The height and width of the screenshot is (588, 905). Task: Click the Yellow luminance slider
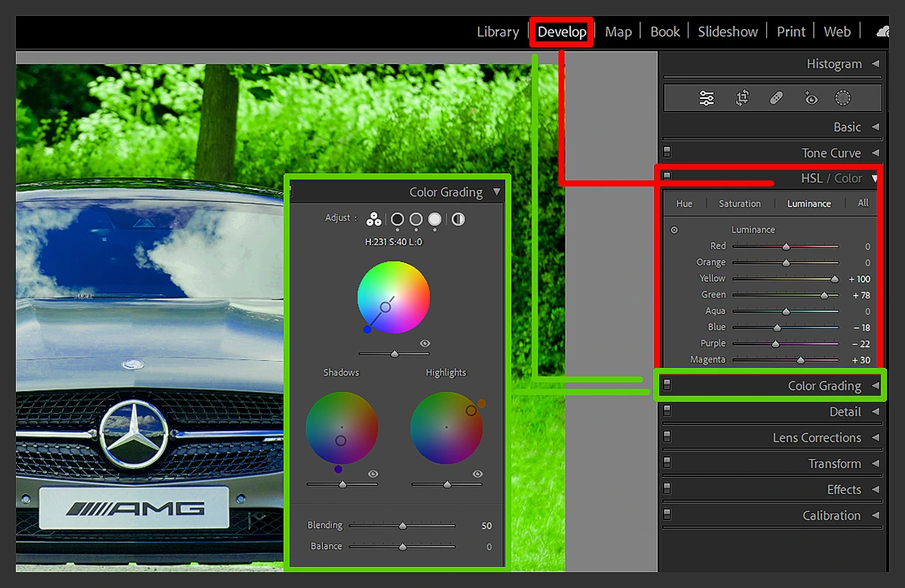[x=786, y=279]
